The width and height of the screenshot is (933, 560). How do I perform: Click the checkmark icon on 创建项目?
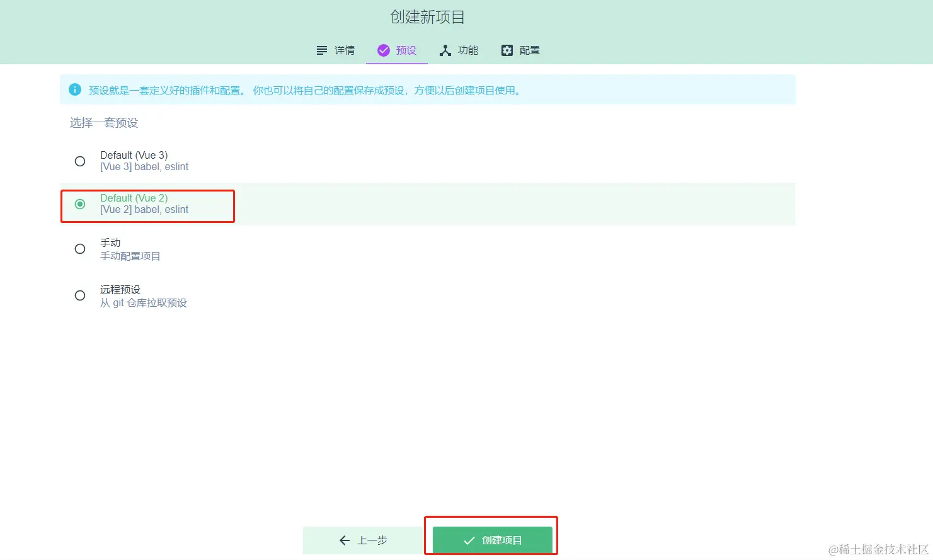(469, 540)
